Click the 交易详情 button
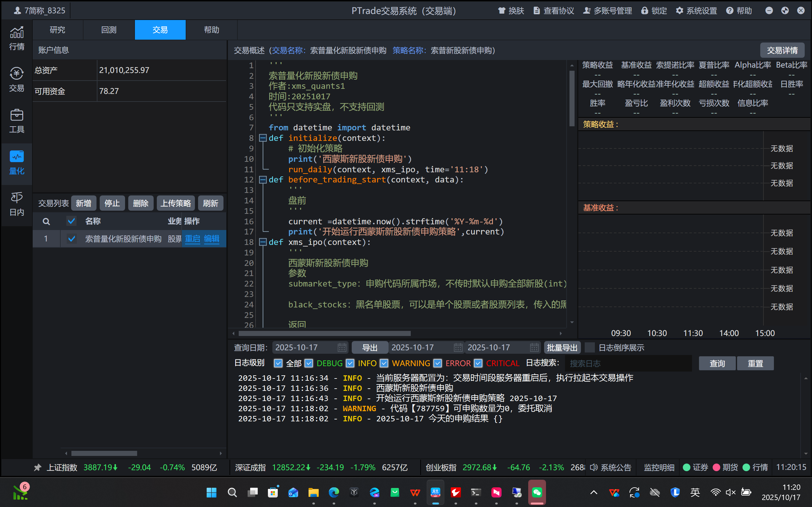 click(x=782, y=50)
